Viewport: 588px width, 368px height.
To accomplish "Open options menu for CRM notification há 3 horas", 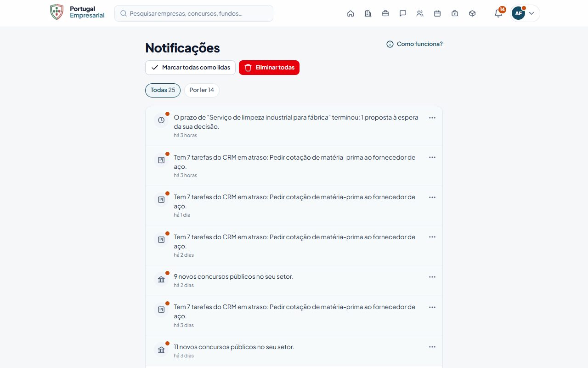I will pyautogui.click(x=432, y=157).
